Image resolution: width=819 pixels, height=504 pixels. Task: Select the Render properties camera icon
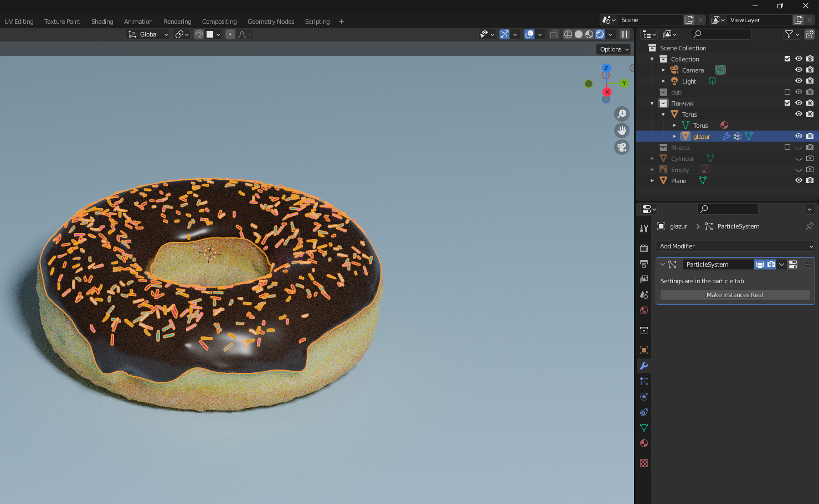[644, 248]
